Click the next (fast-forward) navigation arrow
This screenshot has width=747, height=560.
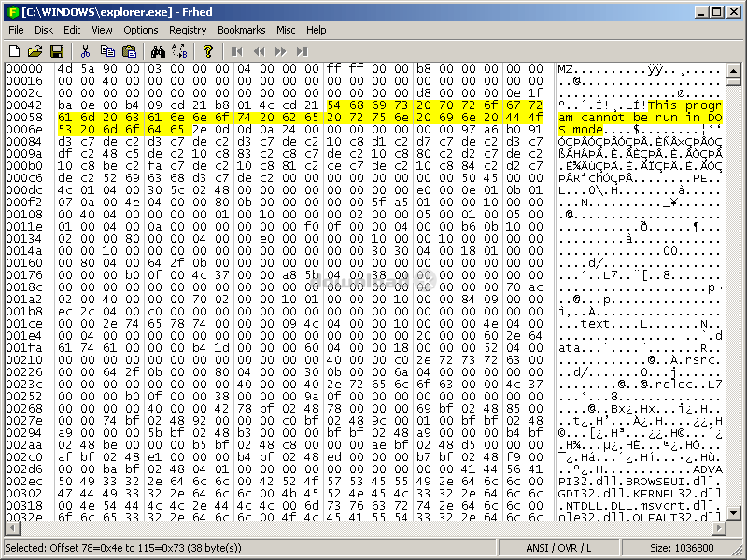(x=281, y=51)
